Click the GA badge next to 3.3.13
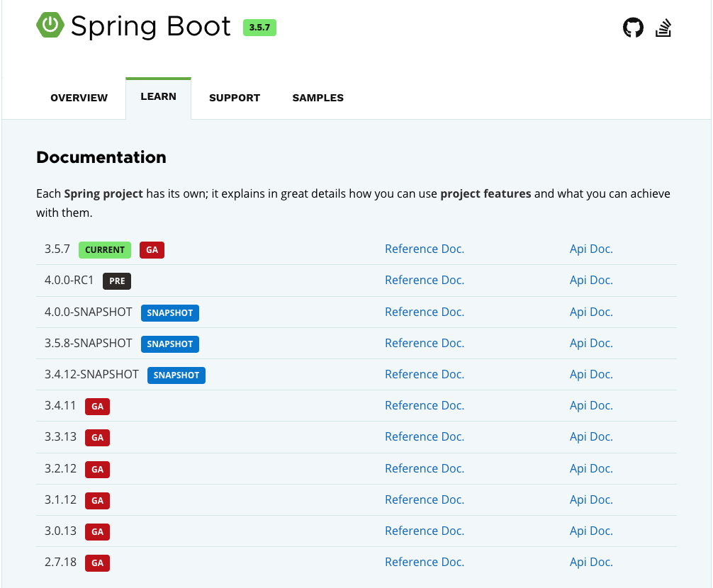The image size is (713, 588). pos(97,438)
